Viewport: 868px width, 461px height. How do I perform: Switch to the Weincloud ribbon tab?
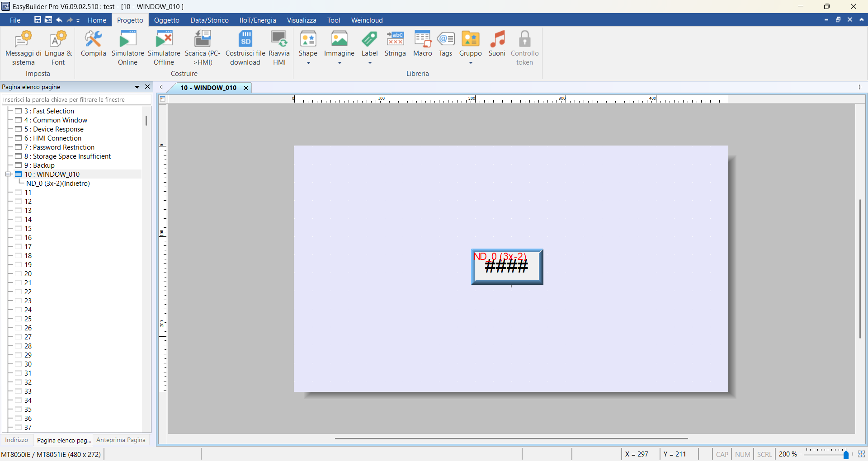point(367,20)
